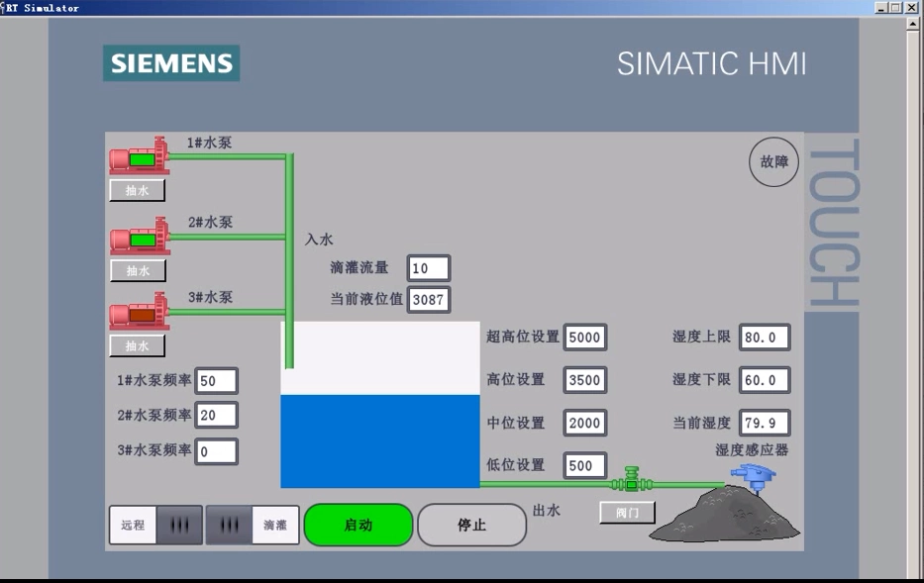
Task: Click the blue humidity sensor icon
Action: pyautogui.click(x=753, y=477)
